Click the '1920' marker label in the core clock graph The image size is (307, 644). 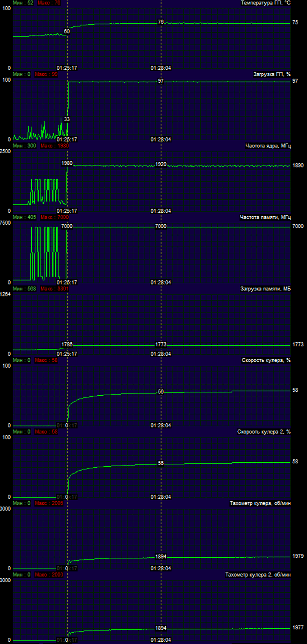coord(161,164)
